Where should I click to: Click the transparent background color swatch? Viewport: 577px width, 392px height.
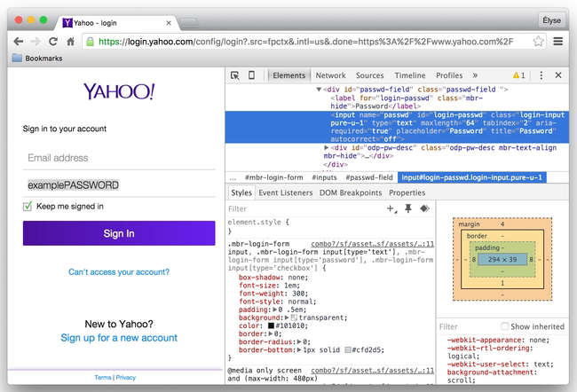coord(294,318)
